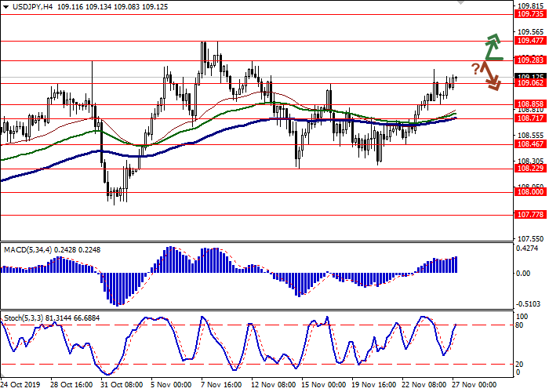Click the 27 Nov 00:00 date label
Screen dimensions: 549x392
point(472,386)
